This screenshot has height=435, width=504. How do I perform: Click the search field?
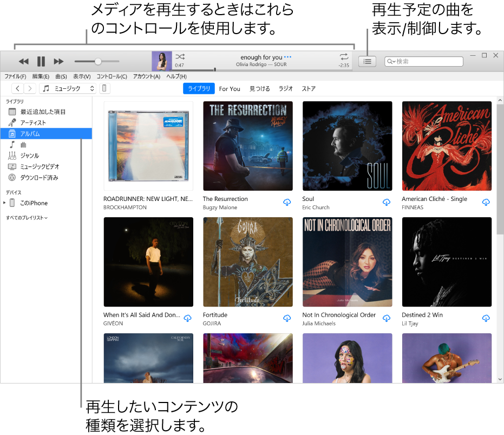point(424,61)
